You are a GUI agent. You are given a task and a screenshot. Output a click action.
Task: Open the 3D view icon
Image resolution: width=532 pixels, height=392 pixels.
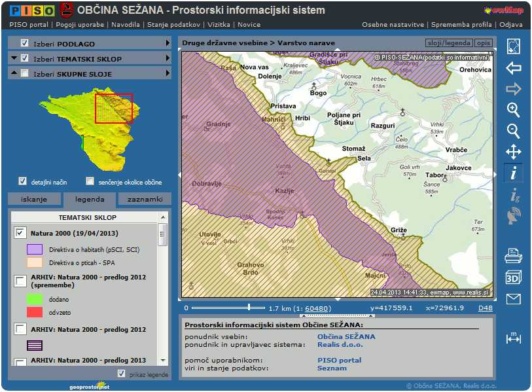(x=514, y=277)
